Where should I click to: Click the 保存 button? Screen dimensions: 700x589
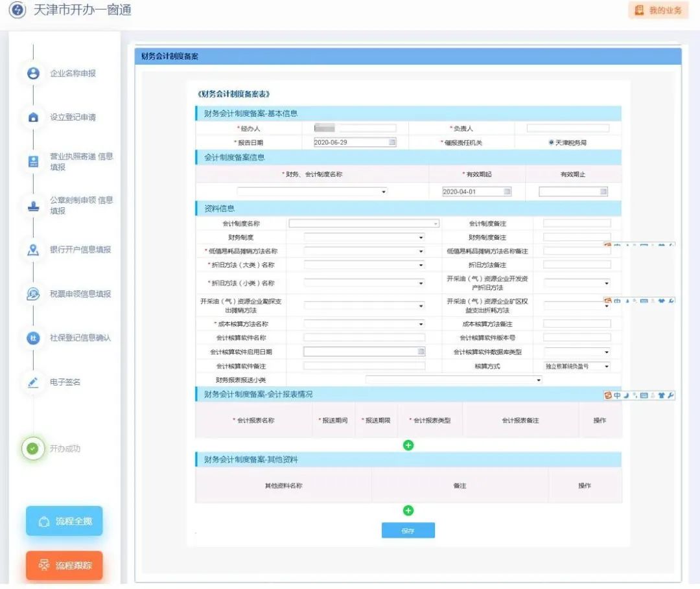point(408,530)
